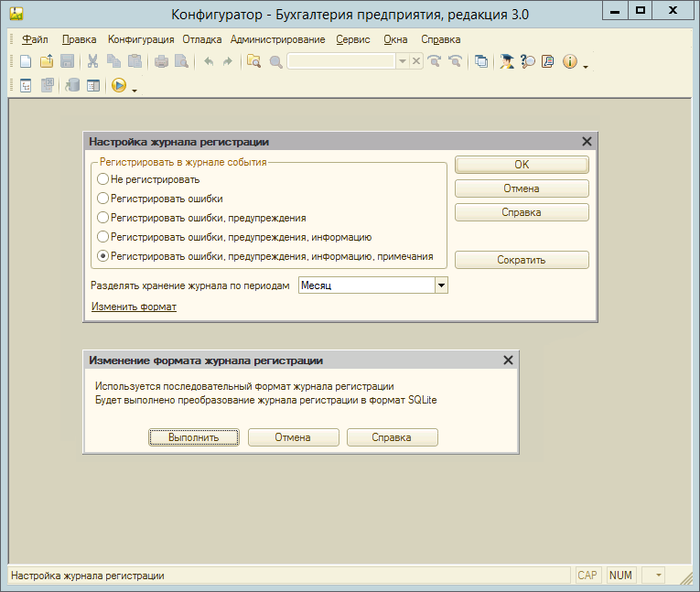The height and width of the screenshot is (592, 700).
Task: Open the Правка menu
Action: point(79,39)
